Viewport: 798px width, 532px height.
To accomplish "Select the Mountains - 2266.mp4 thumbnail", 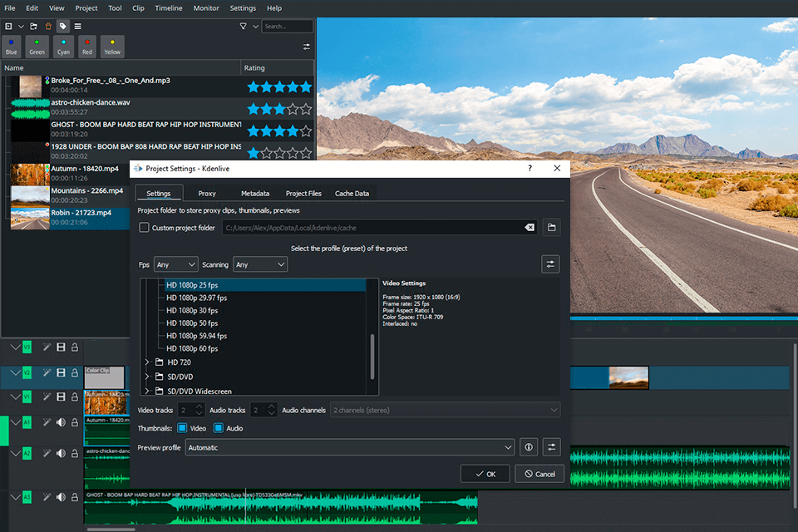I will [x=30, y=196].
